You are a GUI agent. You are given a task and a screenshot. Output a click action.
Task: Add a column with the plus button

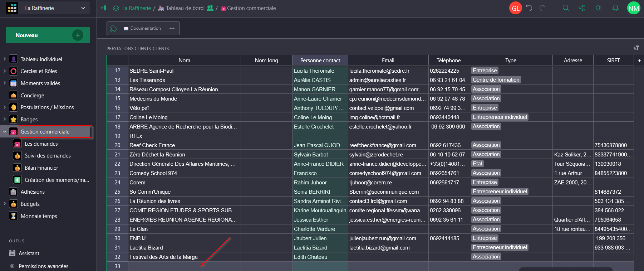(639, 61)
